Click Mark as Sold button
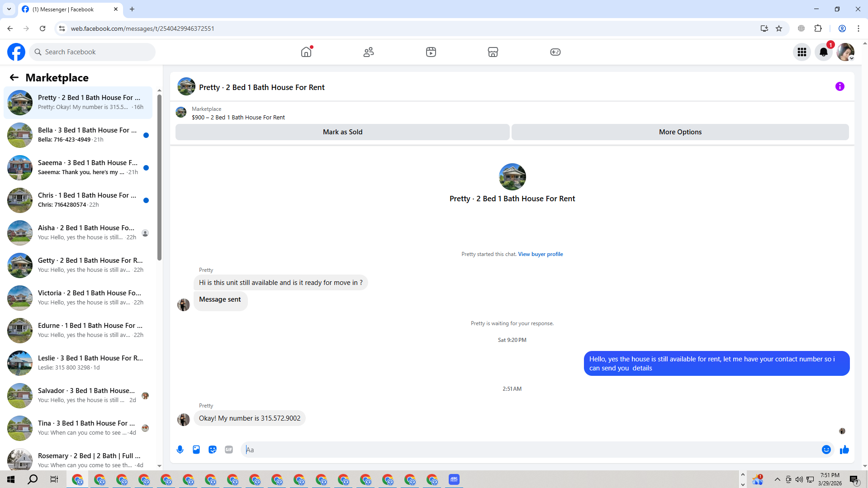This screenshot has height=488, width=868. [342, 132]
